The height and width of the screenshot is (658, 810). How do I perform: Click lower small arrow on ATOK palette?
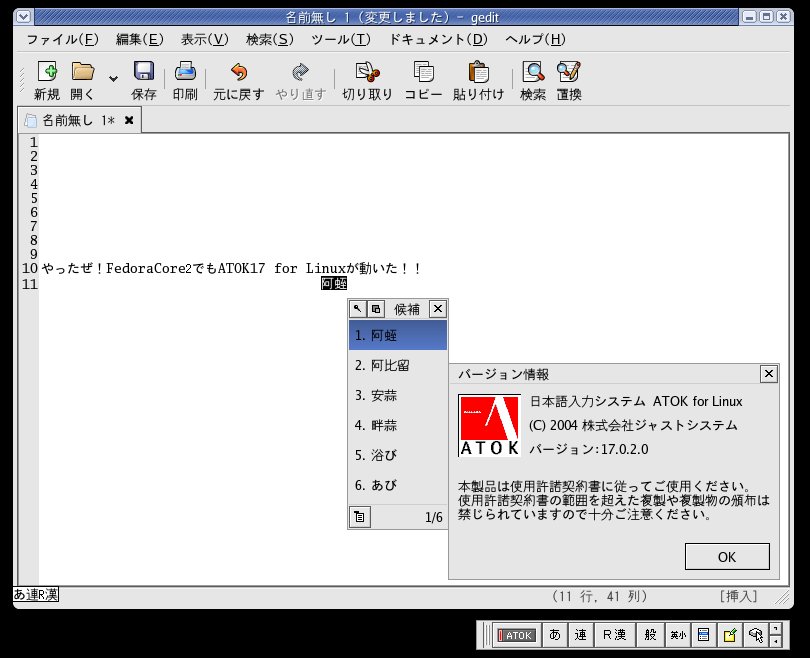click(x=776, y=641)
